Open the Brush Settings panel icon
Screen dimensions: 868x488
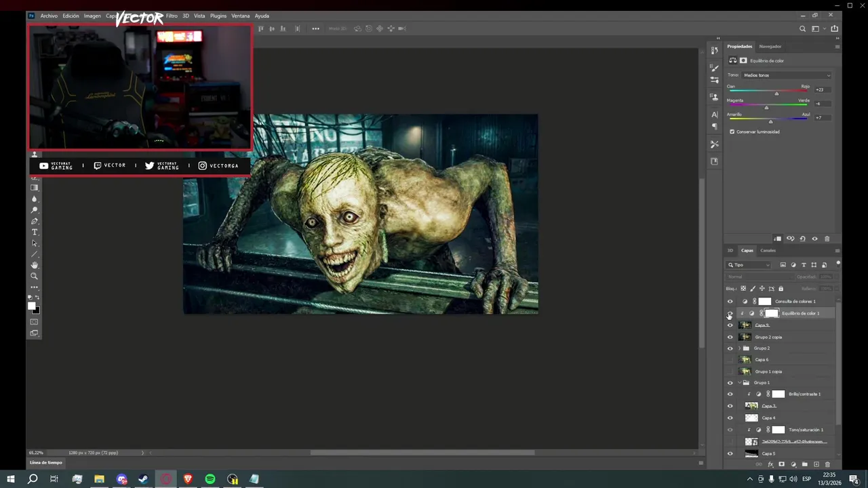tap(714, 80)
